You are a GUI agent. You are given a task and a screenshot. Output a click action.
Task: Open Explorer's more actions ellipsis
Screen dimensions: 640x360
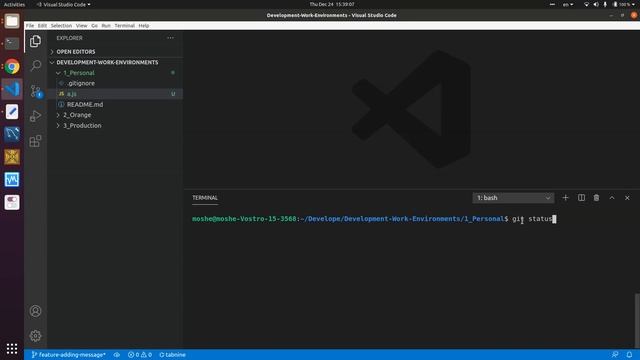tap(170, 38)
